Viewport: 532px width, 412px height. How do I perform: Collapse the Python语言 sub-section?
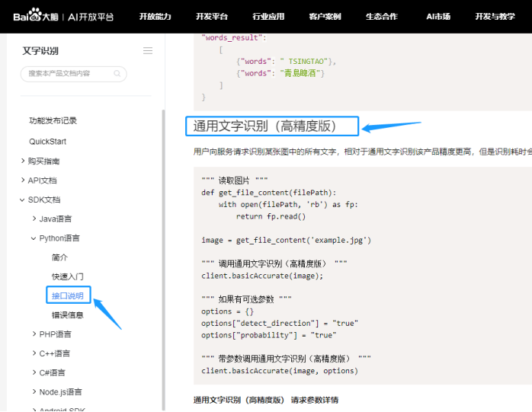coord(34,238)
